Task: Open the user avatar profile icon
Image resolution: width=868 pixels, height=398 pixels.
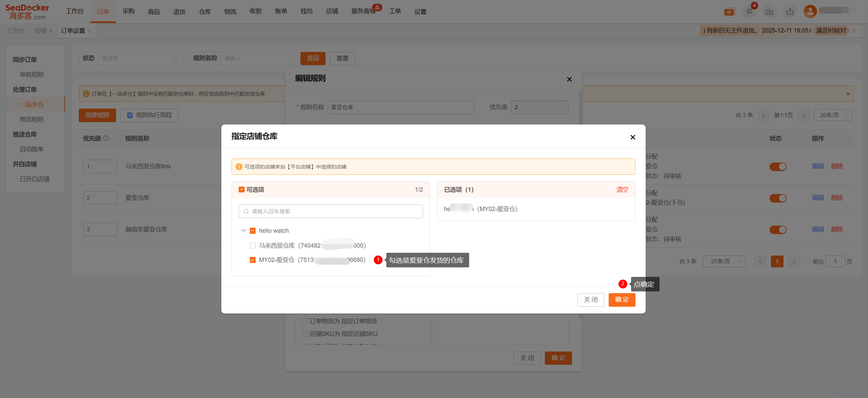Action: [x=810, y=12]
